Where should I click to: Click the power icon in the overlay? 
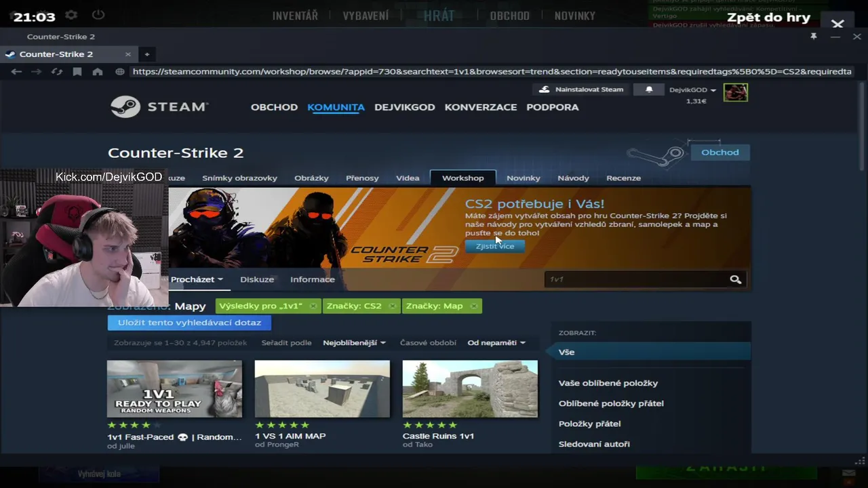click(98, 15)
